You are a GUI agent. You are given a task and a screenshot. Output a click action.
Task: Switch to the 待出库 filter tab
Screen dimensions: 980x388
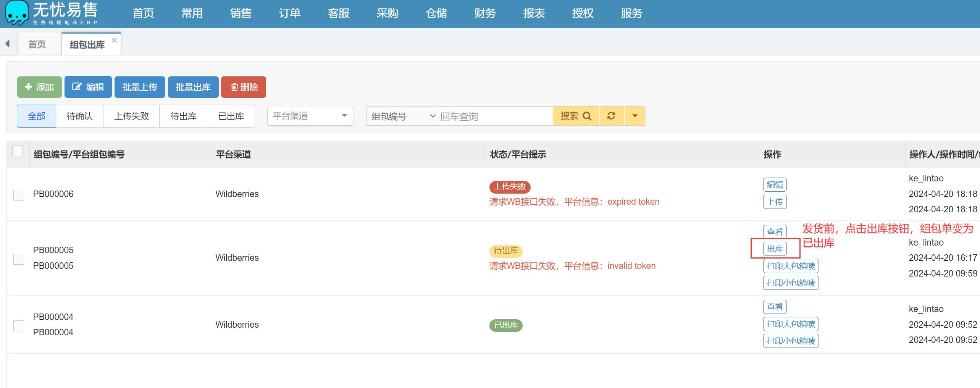(x=183, y=116)
